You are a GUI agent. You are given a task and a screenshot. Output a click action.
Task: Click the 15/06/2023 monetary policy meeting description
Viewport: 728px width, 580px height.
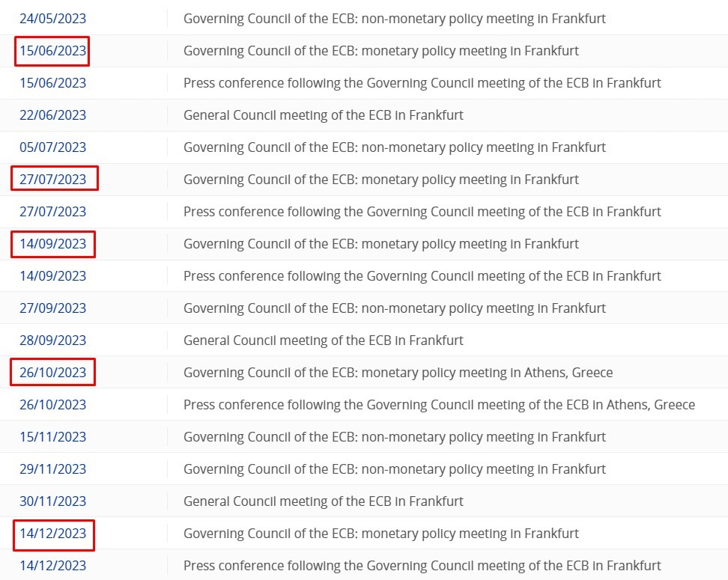tap(381, 51)
